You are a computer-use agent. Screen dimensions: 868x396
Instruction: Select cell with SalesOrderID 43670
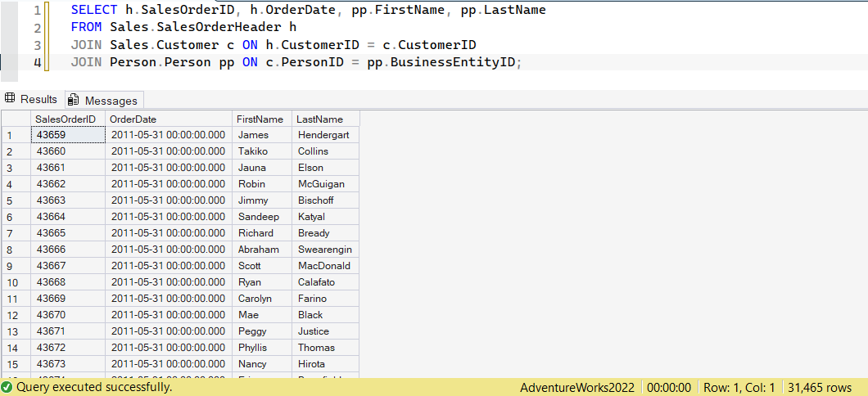(68, 315)
